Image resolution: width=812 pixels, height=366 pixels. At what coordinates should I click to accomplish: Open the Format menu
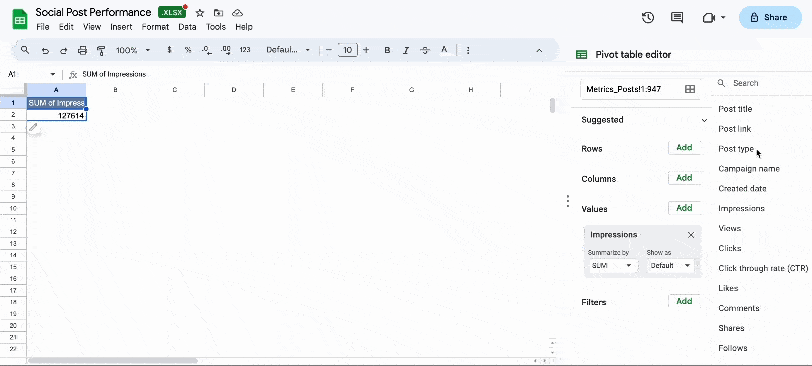coord(155,27)
